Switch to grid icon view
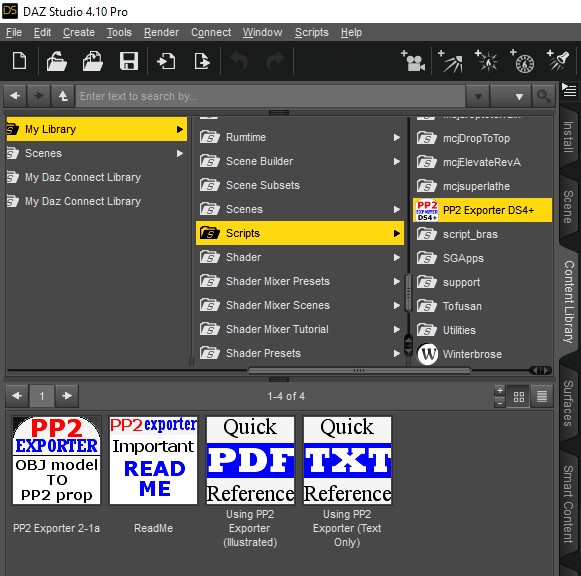Viewport: 581px width, 576px height. 519,397
